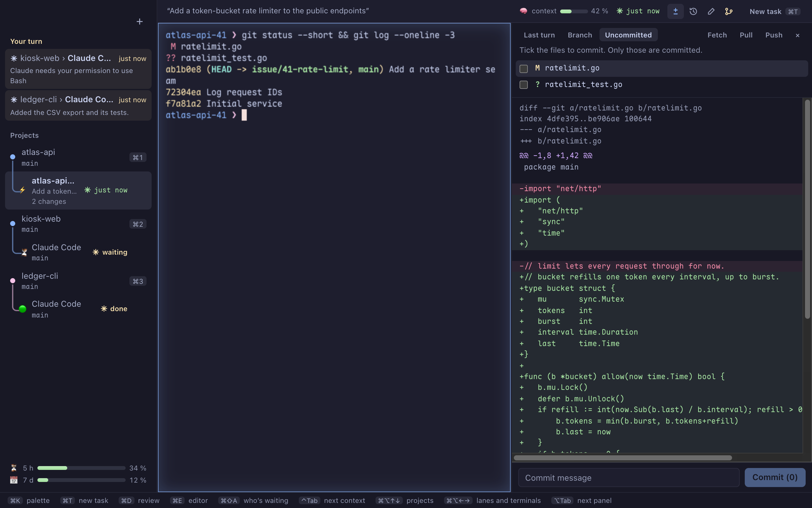Click the ⌘D review shortcut hint
This screenshot has width=812, height=508.
click(139, 501)
